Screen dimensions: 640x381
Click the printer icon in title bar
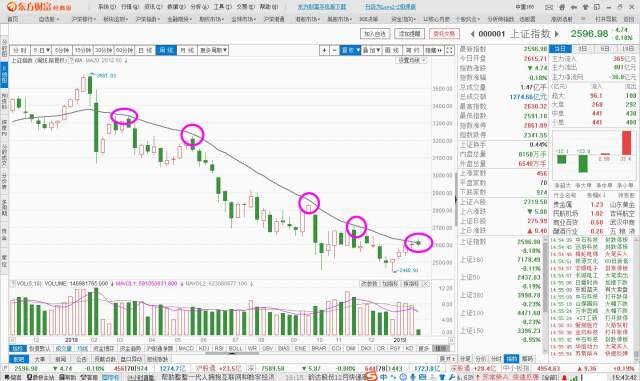(562, 7)
